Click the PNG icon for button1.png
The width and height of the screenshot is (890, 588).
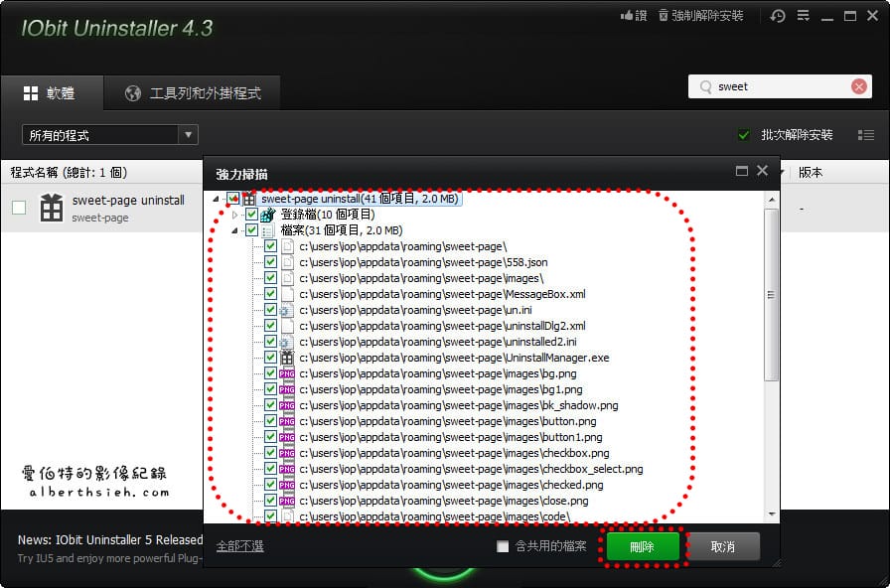coord(287,437)
